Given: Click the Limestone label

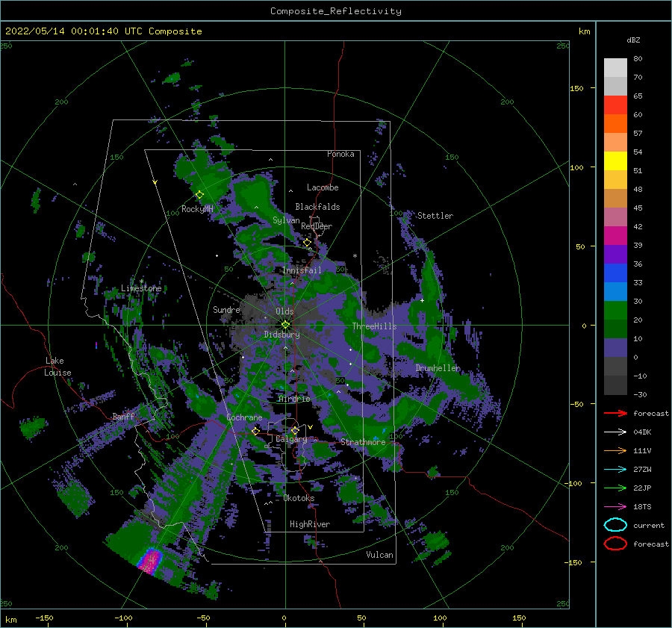Looking at the screenshot, I should pyautogui.click(x=141, y=288).
